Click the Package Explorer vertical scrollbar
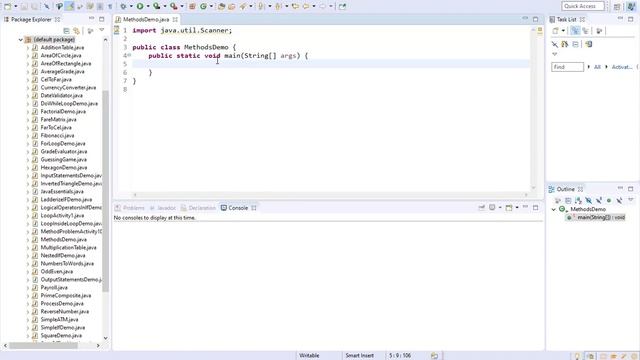The height and width of the screenshot is (360, 640). coord(106,190)
